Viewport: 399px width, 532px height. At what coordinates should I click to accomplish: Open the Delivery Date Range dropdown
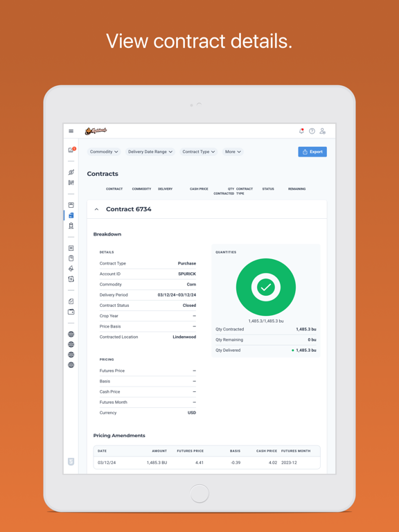click(150, 152)
